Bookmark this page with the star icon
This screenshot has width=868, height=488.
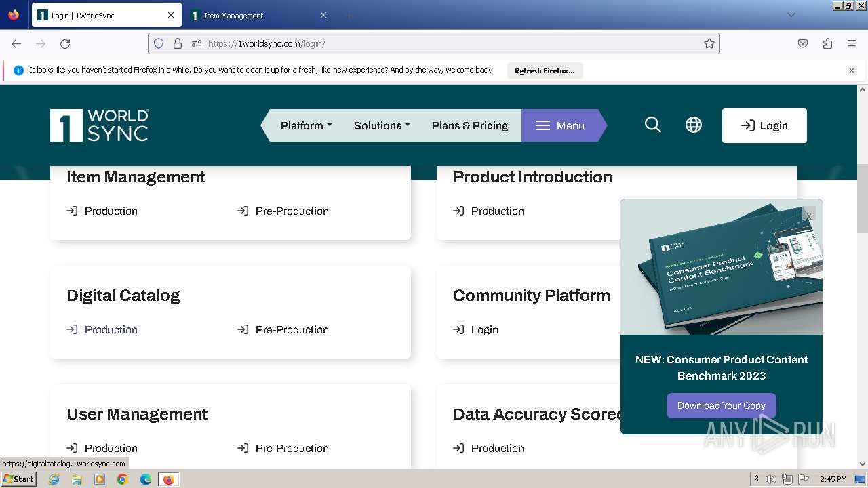(x=709, y=43)
